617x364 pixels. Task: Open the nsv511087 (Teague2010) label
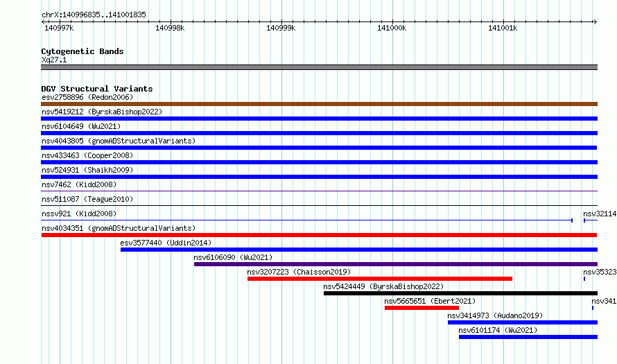click(x=87, y=199)
